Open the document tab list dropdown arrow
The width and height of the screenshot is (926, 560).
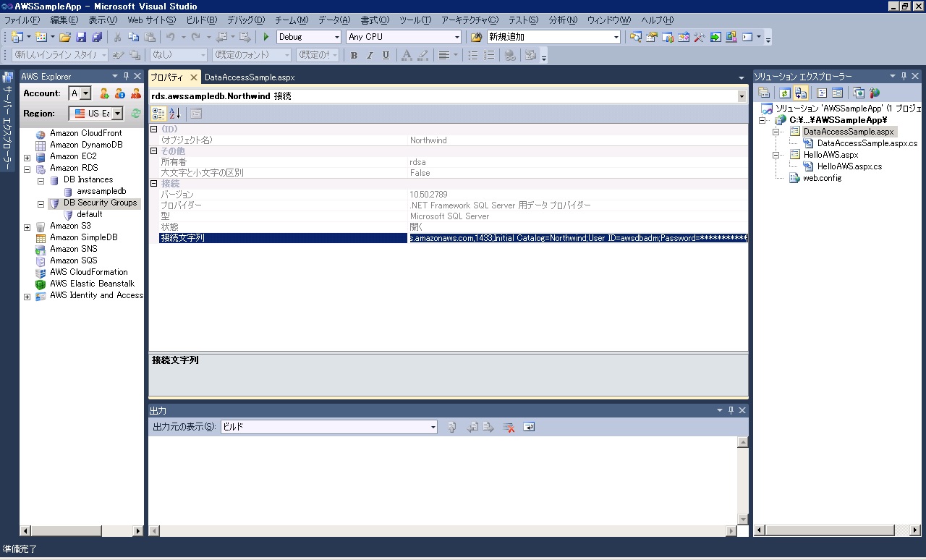(x=742, y=77)
